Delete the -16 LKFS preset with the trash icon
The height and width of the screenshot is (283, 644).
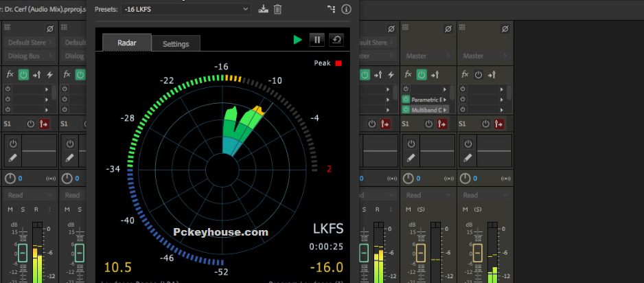click(x=277, y=9)
